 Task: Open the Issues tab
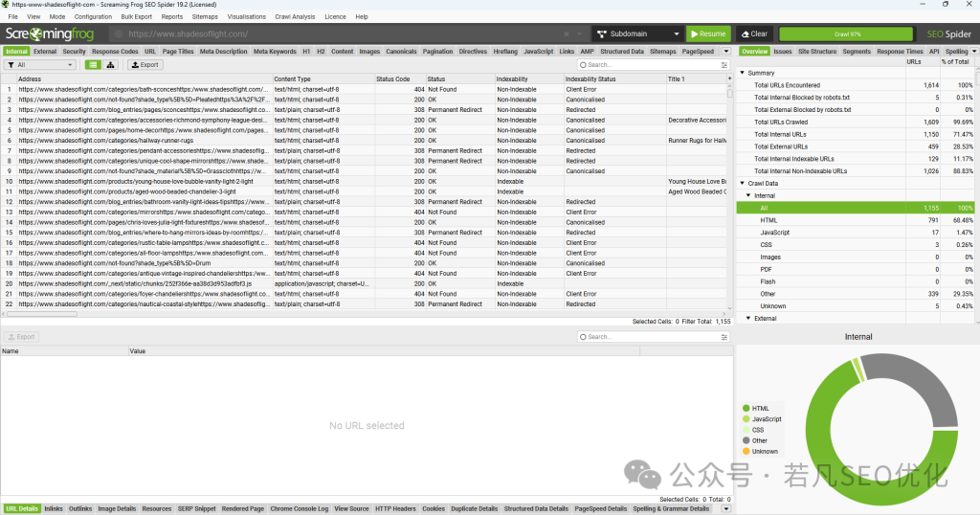[783, 52]
